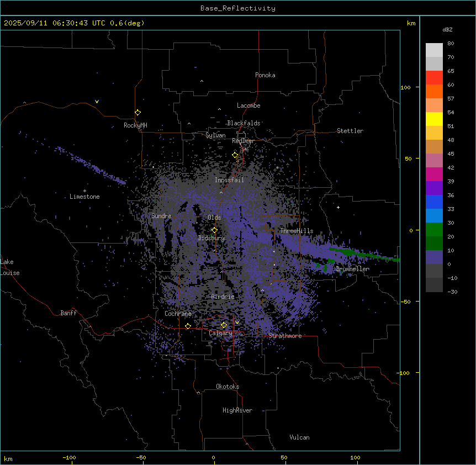The height and width of the screenshot is (465, 476).
Task: Click the -30 value on dBZ legend
Action: tap(452, 292)
